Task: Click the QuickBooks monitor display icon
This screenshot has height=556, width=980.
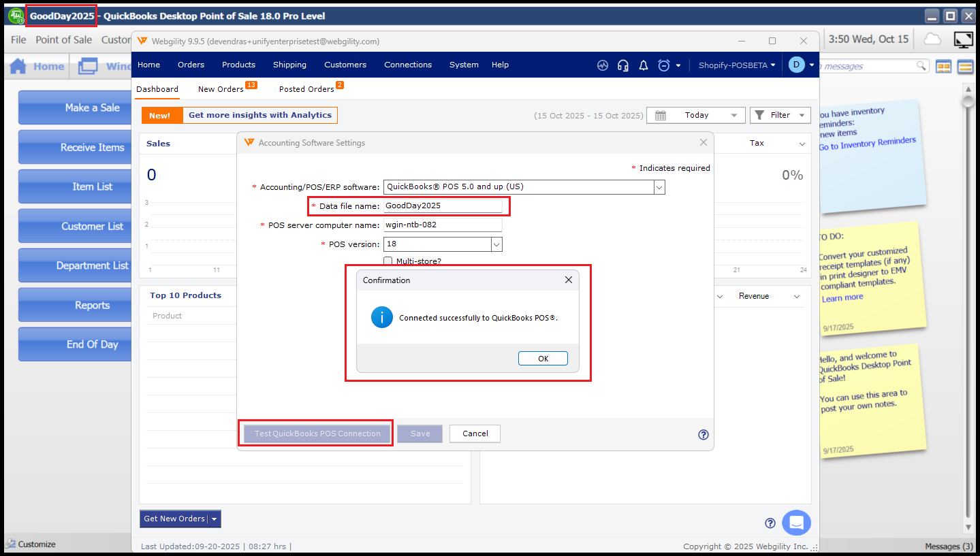Action: pyautogui.click(x=963, y=39)
